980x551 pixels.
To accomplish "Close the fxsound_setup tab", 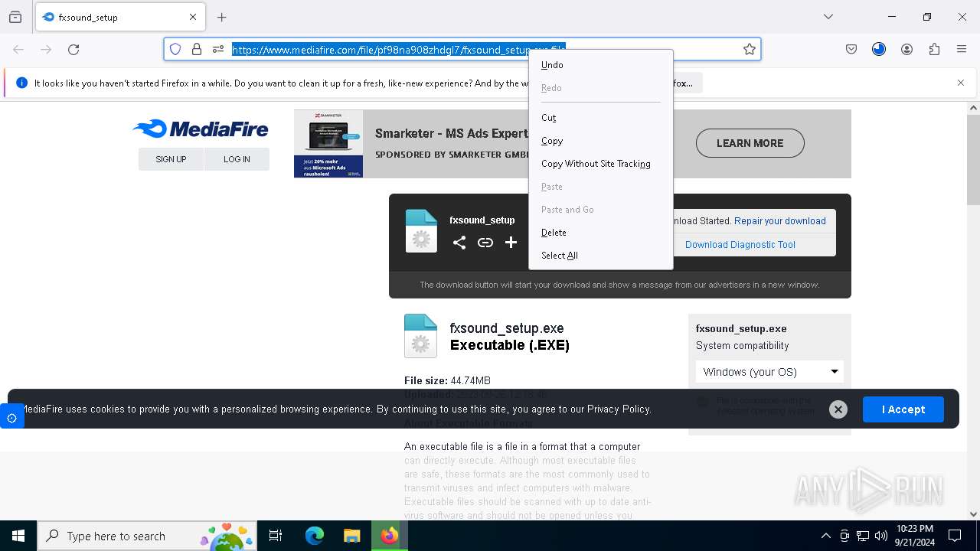I will point(193,17).
